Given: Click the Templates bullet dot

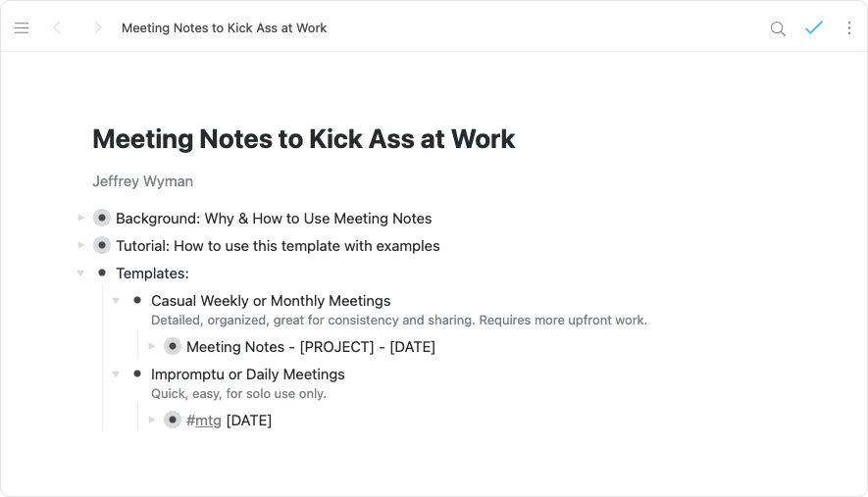Looking at the screenshot, I should [x=102, y=273].
